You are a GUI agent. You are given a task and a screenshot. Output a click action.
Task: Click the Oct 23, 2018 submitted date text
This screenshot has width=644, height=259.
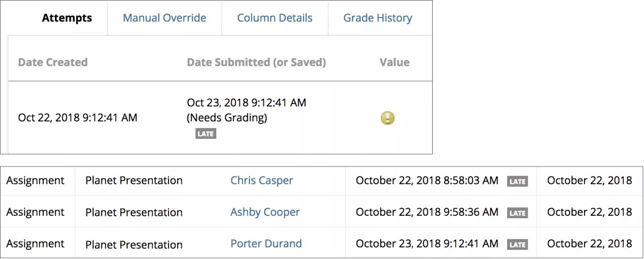(x=247, y=103)
